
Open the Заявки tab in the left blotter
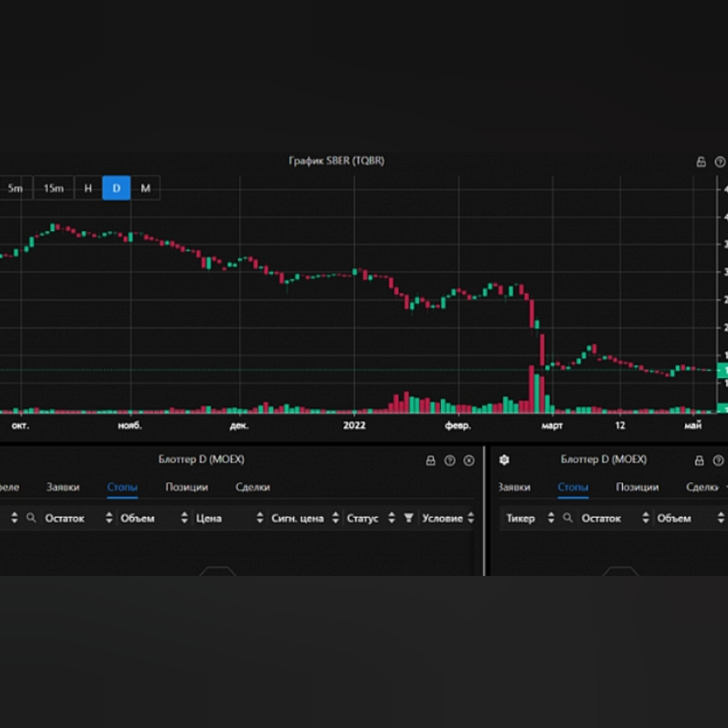click(63, 487)
